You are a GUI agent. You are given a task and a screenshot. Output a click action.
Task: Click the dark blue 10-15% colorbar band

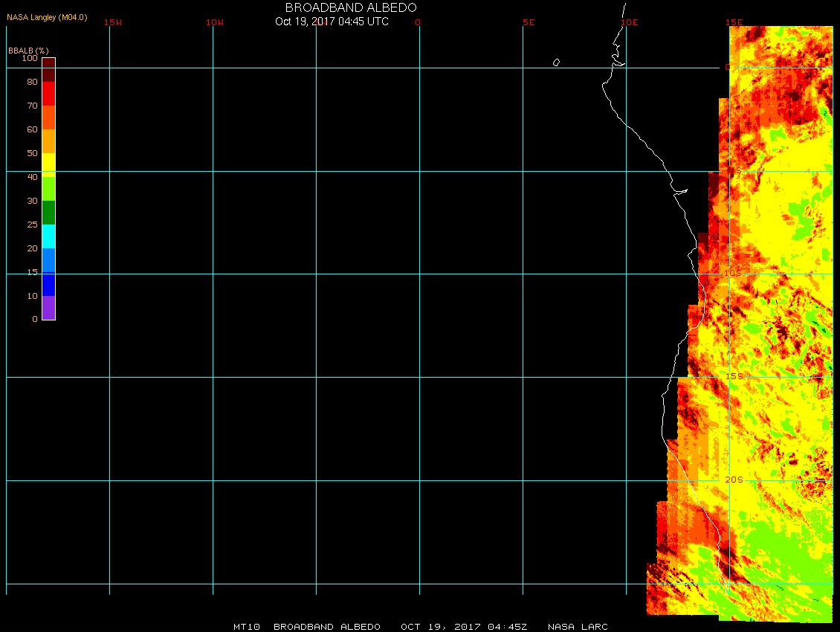coord(48,284)
